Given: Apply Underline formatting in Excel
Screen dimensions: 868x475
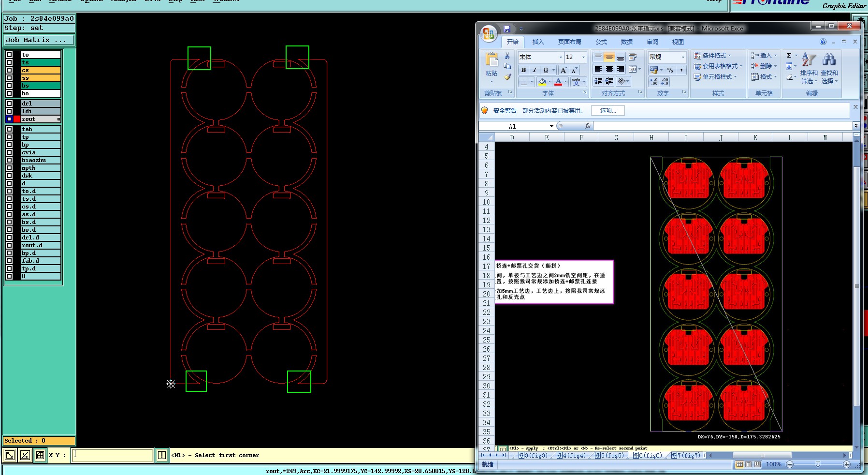Looking at the screenshot, I should point(546,70).
